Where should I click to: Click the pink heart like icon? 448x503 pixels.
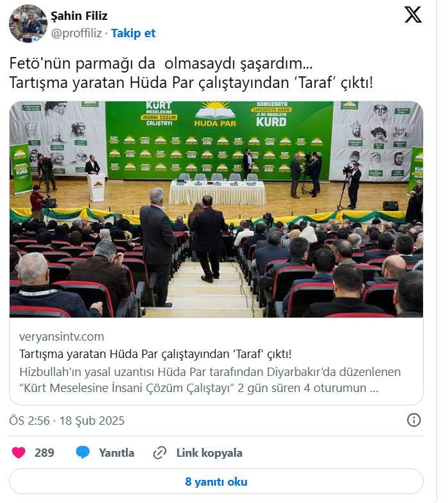pyautogui.click(x=19, y=453)
